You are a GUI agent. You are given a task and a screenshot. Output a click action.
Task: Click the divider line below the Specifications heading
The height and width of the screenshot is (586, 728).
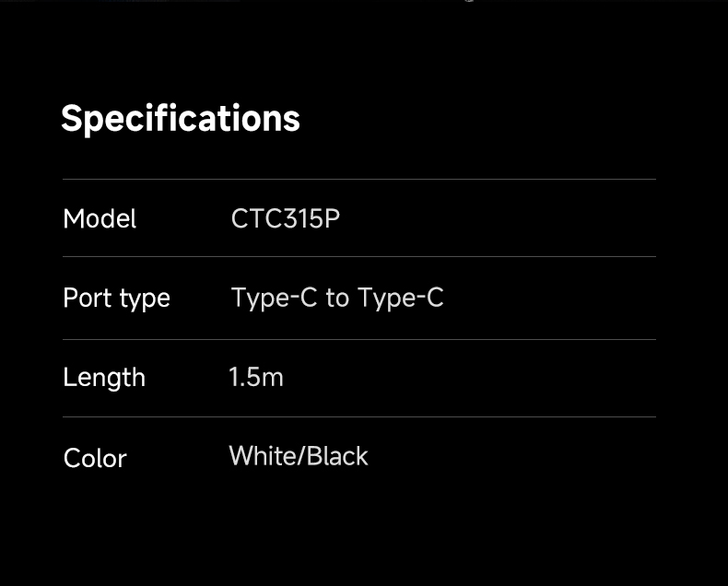click(359, 180)
